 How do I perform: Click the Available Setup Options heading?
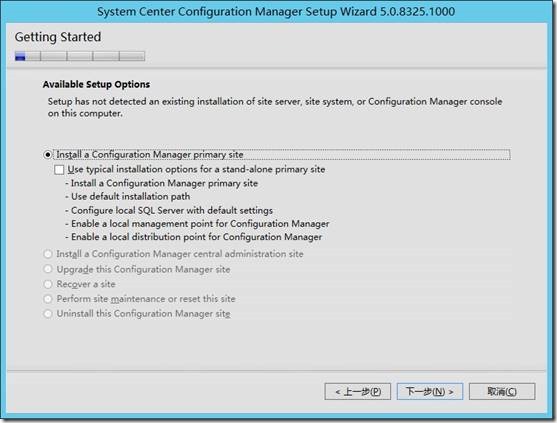tap(96, 85)
